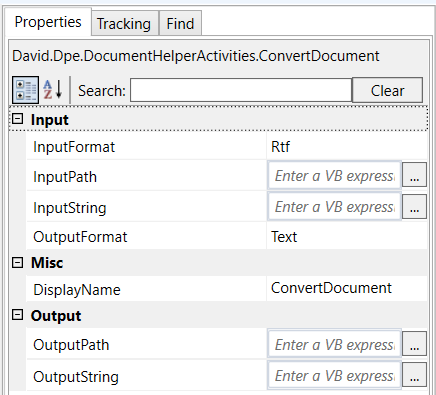Switch to the Tracking tab
The image size is (436, 395).
(x=124, y=23)
